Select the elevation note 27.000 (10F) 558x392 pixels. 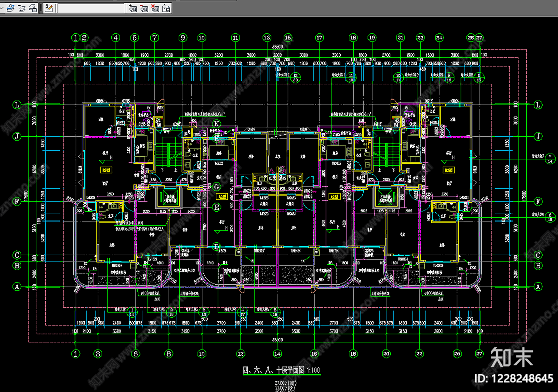click(286, 383)
